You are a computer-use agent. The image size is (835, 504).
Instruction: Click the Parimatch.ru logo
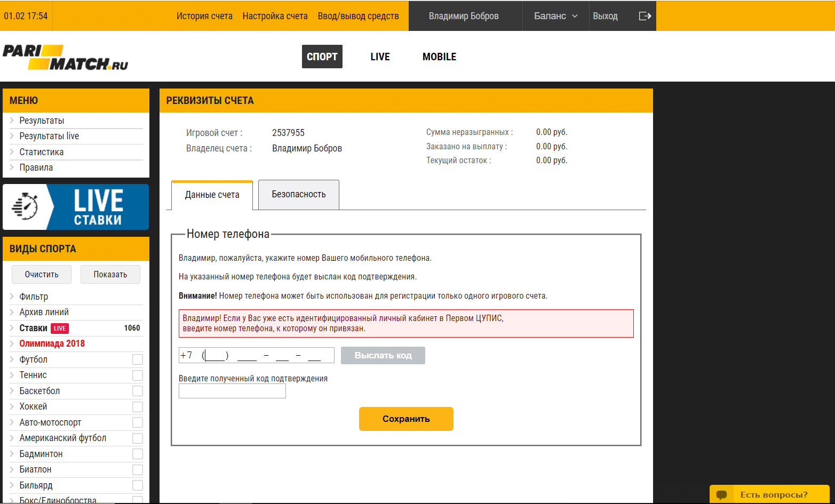point(65,58)
